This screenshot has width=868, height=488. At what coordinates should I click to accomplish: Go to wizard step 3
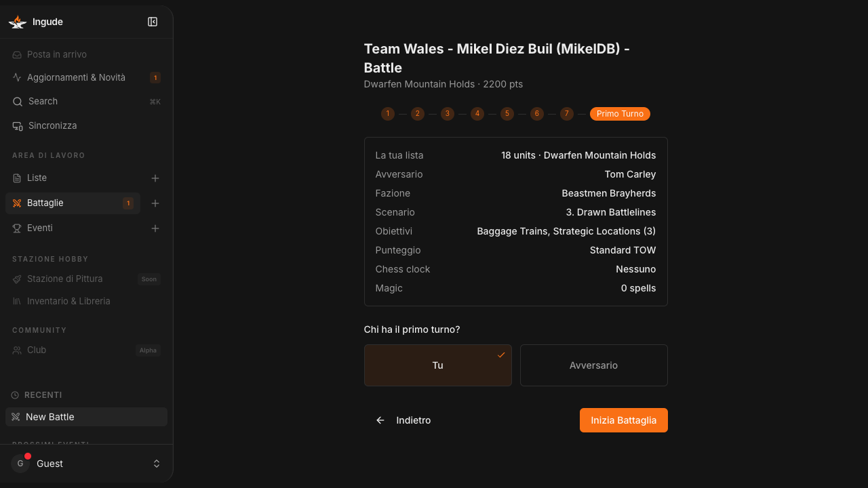pos(448,114)
